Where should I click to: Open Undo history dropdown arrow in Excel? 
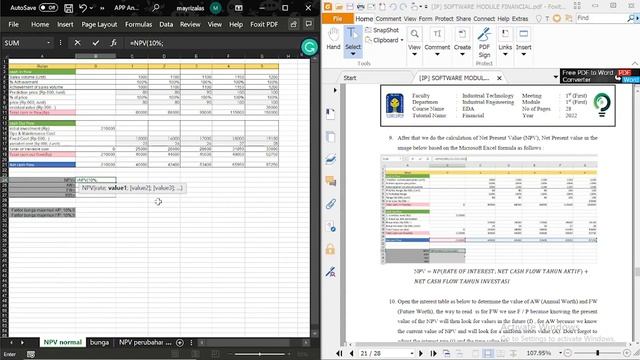tap(91, 8)
